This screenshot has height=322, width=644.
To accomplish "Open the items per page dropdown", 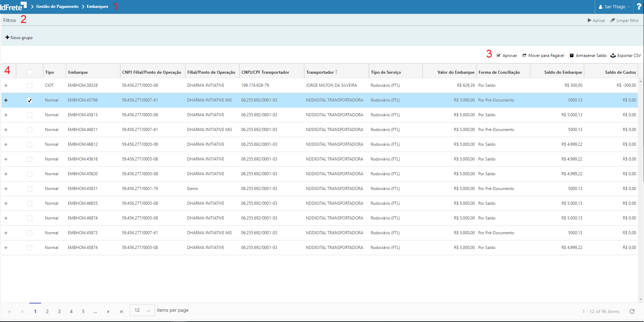I will pos(142,310).
